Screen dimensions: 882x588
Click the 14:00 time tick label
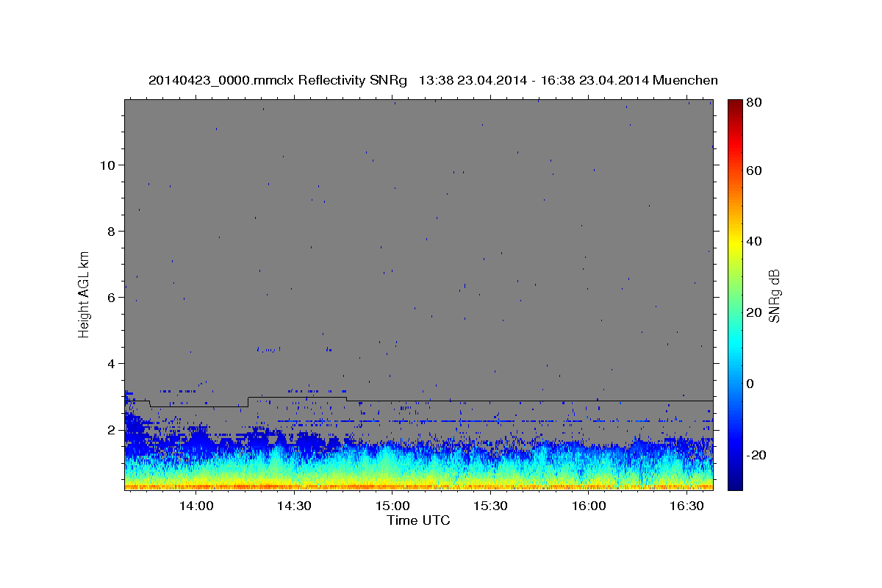[197, 506]
